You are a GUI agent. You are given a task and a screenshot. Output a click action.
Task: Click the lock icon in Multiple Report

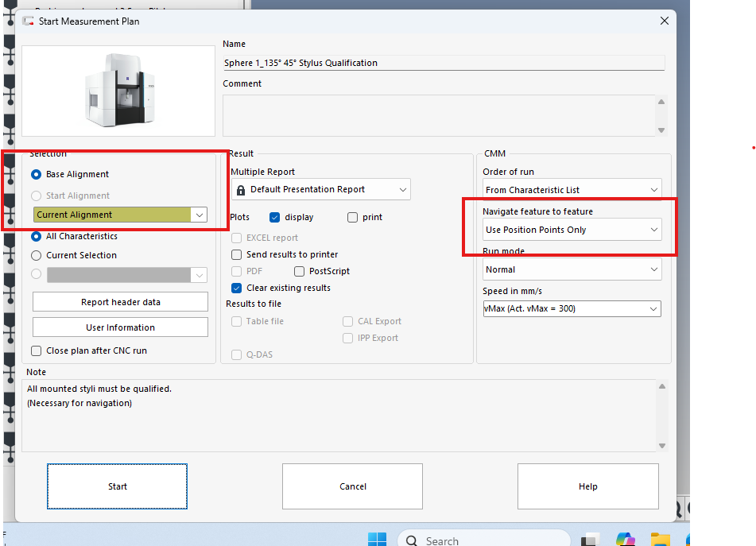240,190
